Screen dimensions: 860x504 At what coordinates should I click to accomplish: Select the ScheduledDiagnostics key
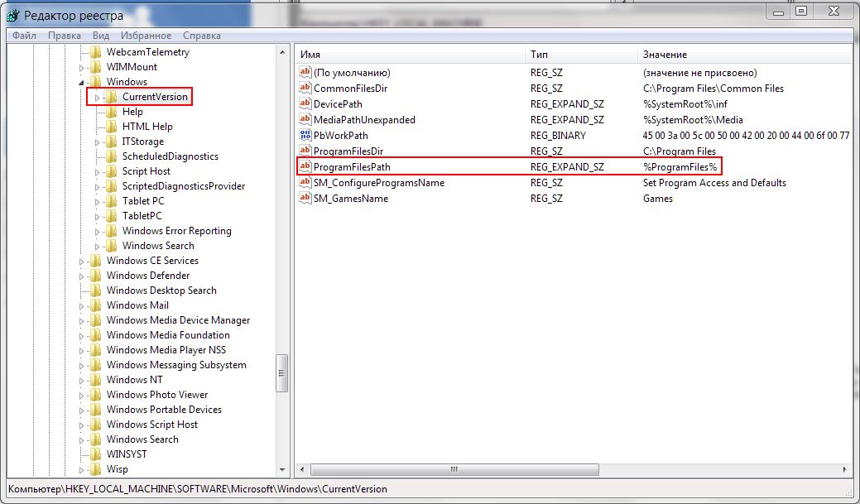pyautogui.click(x=170, y=156)
